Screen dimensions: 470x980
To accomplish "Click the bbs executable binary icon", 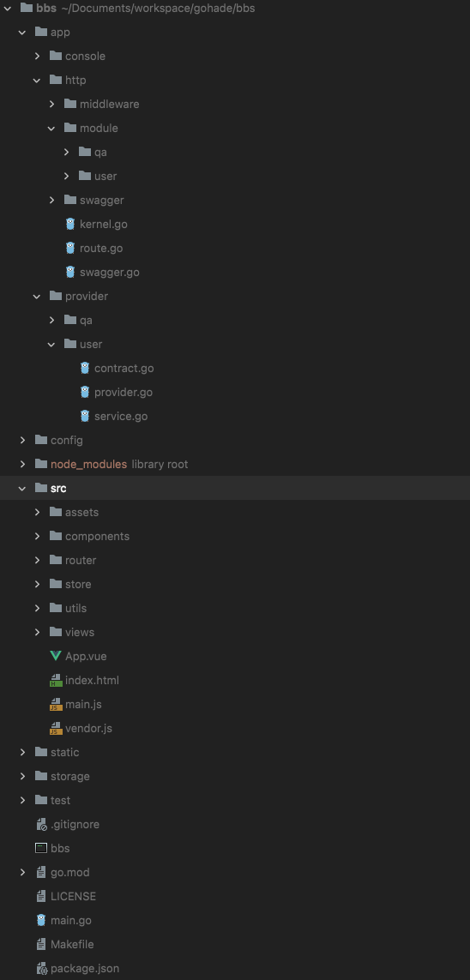I will tap(41, 848).
